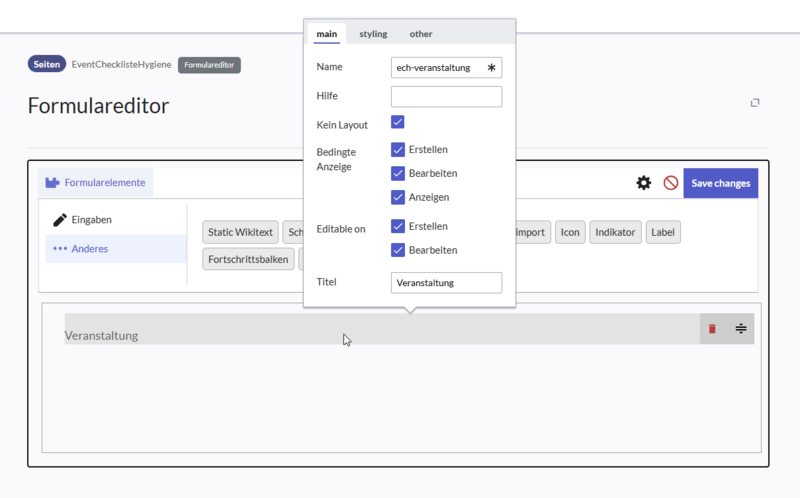
Task: Open the form settings gear icon
Action: coord(643,183)
